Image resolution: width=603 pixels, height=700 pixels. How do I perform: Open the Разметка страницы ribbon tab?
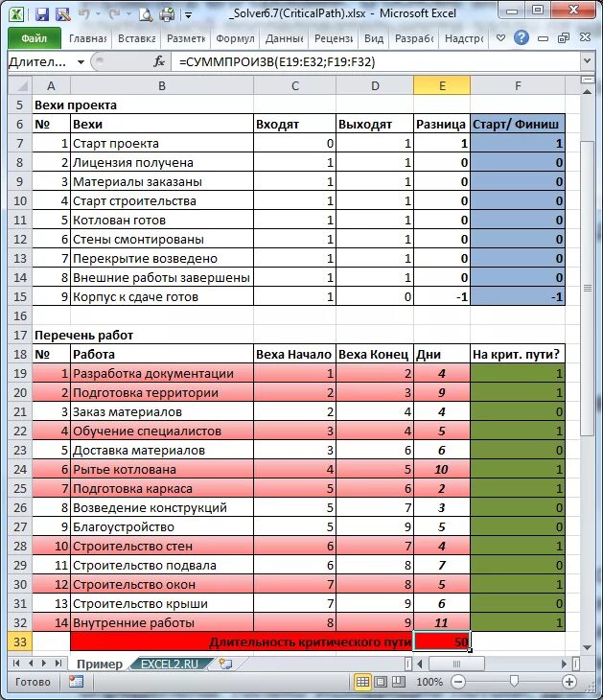pos(186,39)
